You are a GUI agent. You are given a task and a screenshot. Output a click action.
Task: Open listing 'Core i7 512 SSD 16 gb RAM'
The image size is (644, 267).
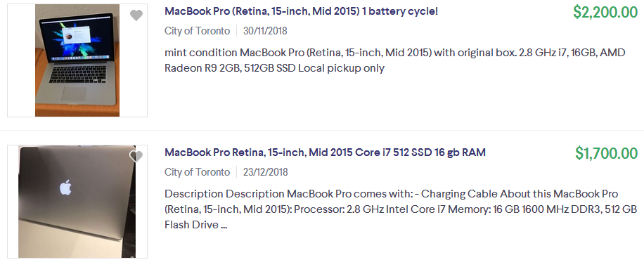325,152
